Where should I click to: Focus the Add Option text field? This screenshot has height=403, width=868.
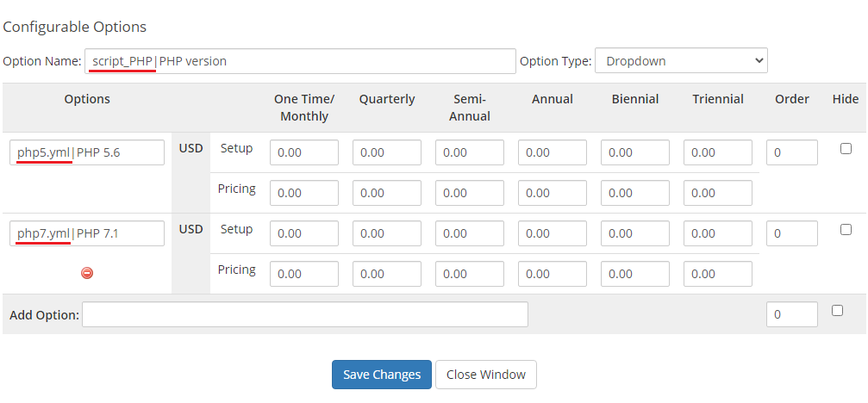click(x=305, y=314)
